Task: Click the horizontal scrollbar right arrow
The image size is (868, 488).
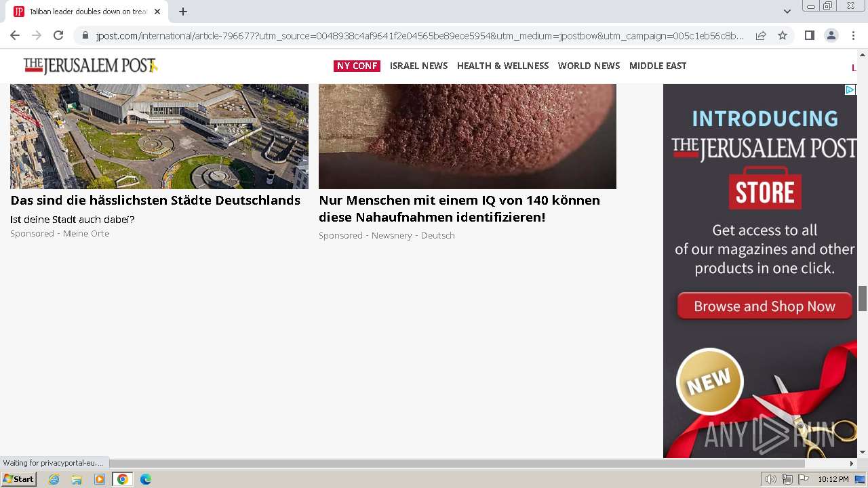Action: [852, 464]
